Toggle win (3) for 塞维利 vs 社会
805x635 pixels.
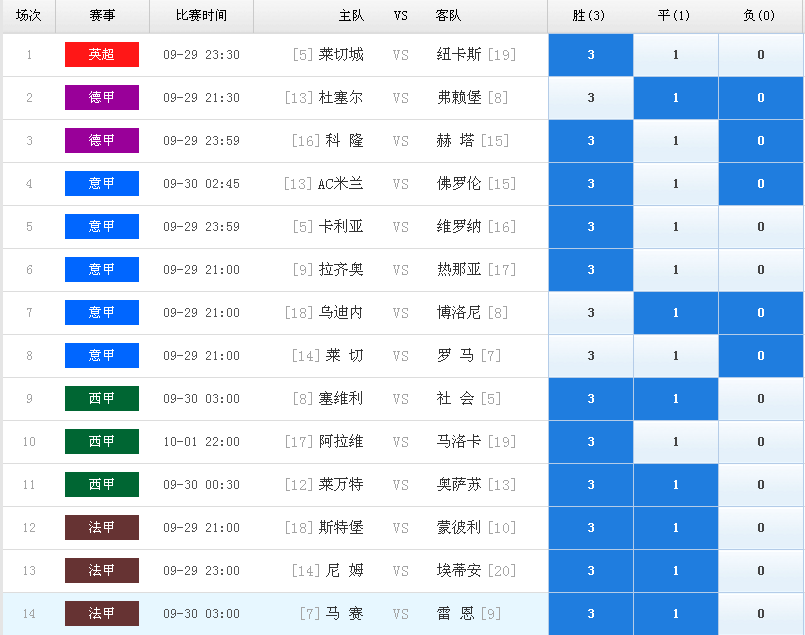click(x=591, y=399)
